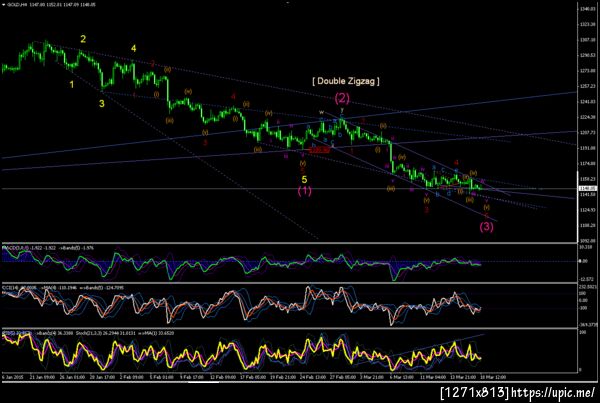
Task: Click the red price tag on the chart
Action: coord(320,150)
